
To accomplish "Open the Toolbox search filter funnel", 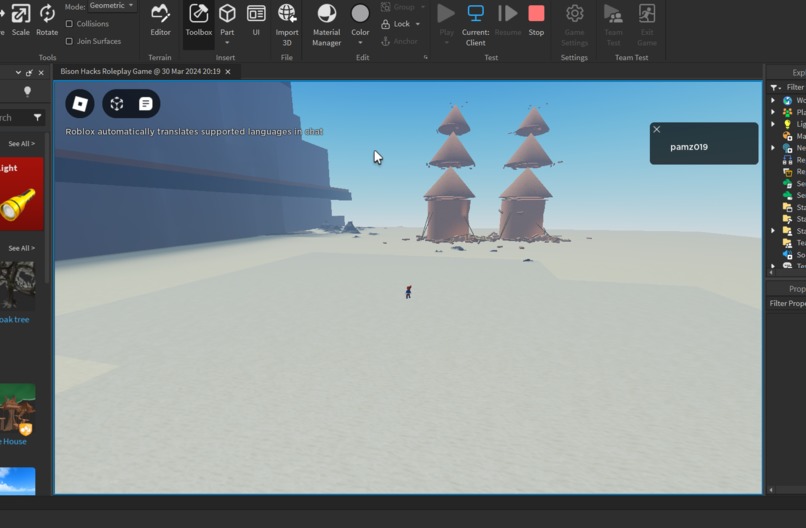I will 38,118.
